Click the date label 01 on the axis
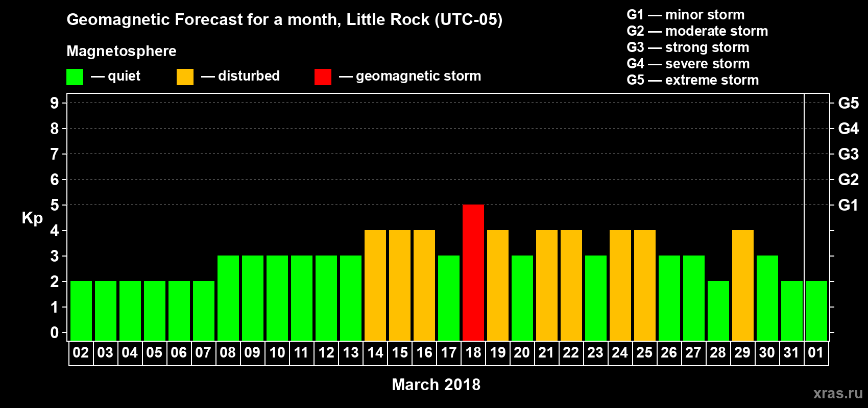This screenshot has width=868, height=408. pyautogui.click(x=816, y=352)
